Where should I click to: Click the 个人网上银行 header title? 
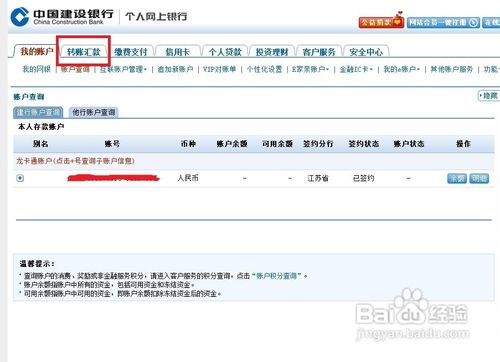[156, 16]
